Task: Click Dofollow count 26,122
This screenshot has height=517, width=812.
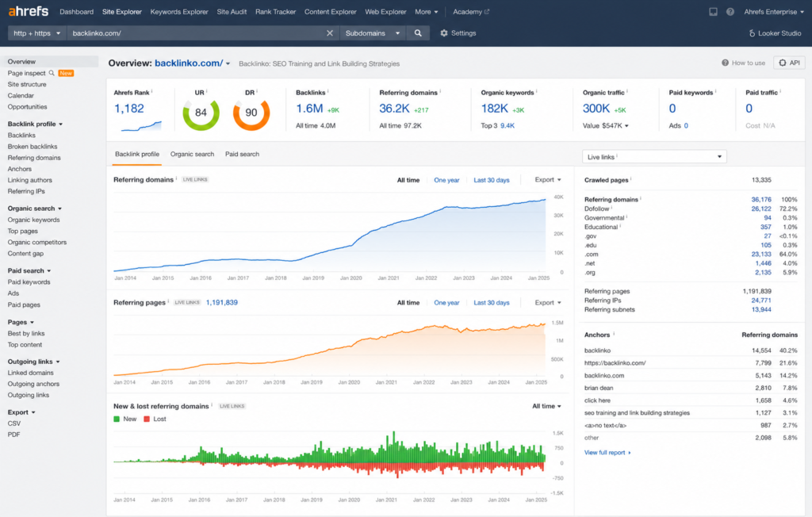Action: [x=760, y=209]
